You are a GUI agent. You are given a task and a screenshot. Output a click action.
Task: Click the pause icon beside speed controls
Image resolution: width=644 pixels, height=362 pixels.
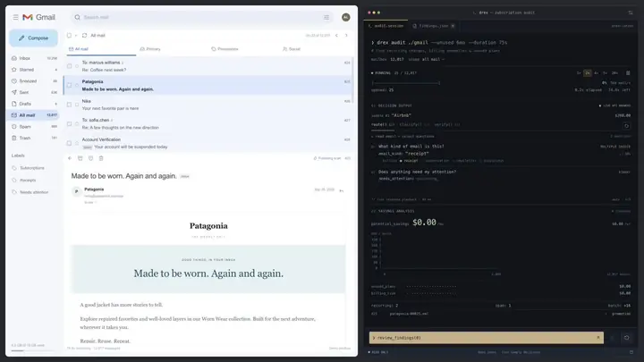pos(628,73)
